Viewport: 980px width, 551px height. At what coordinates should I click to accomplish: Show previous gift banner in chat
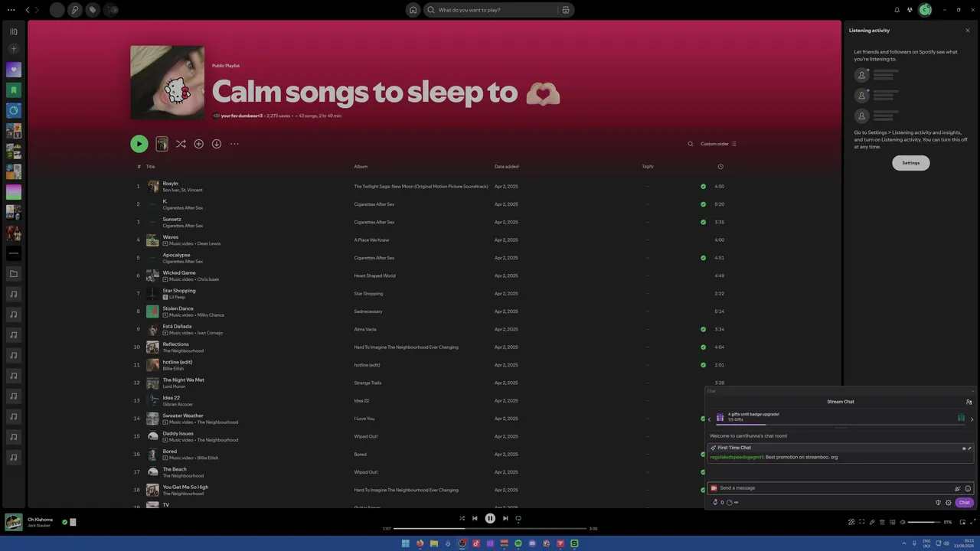(709, 419)
